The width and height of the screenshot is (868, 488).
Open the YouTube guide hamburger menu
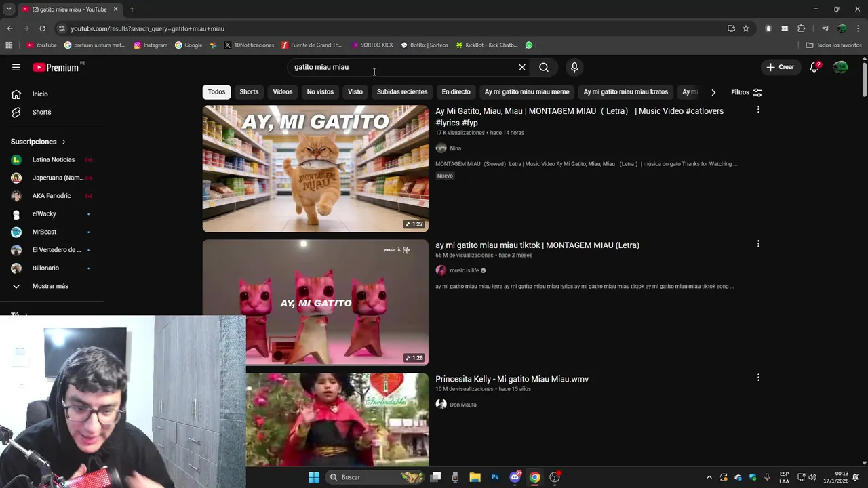(x=16, y=67)
